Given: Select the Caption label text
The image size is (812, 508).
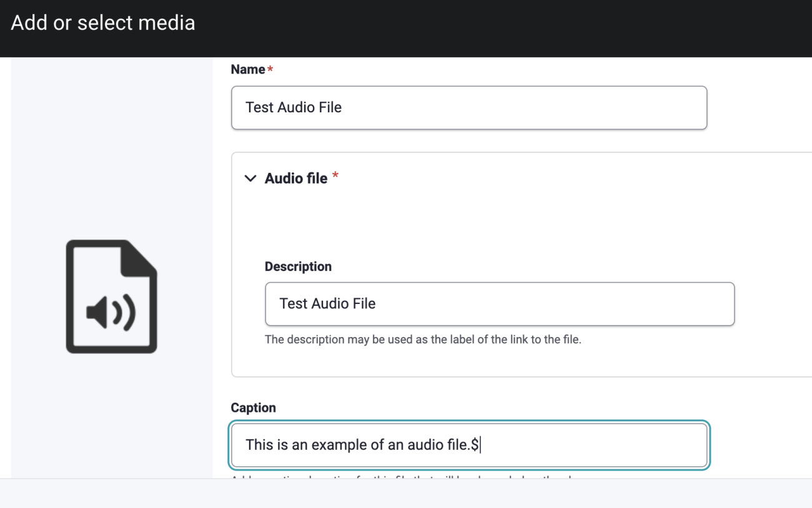Looking at the screenshot, I should coord(253,408).
